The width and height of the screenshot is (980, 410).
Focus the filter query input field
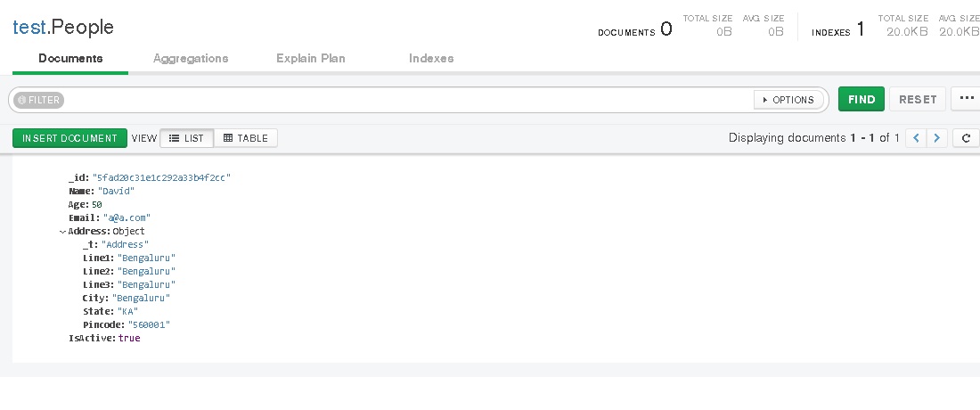coord(401,100)
